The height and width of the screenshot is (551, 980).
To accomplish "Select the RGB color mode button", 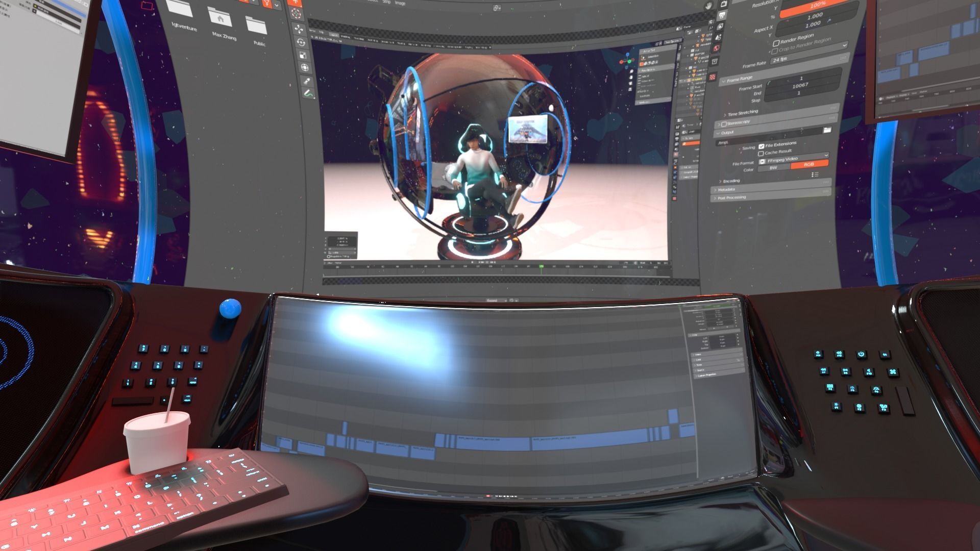I will click(x=809, y=165).
